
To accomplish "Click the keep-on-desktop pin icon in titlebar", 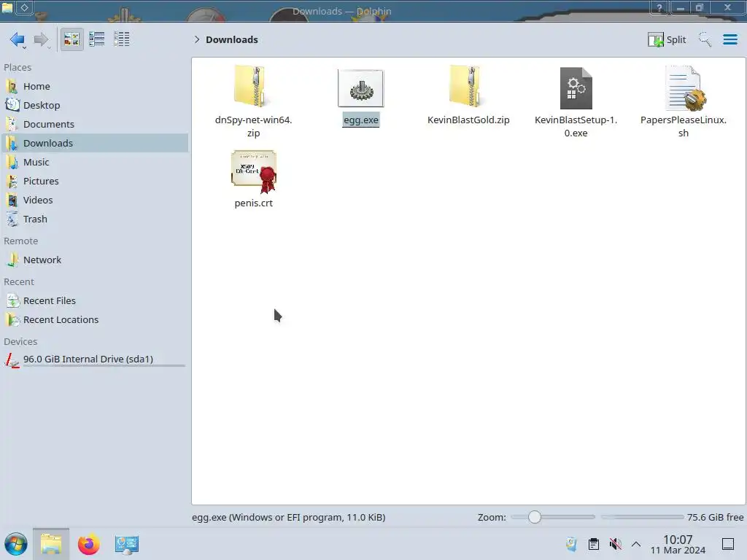I will pyautogui.click(x=24, y=7).
